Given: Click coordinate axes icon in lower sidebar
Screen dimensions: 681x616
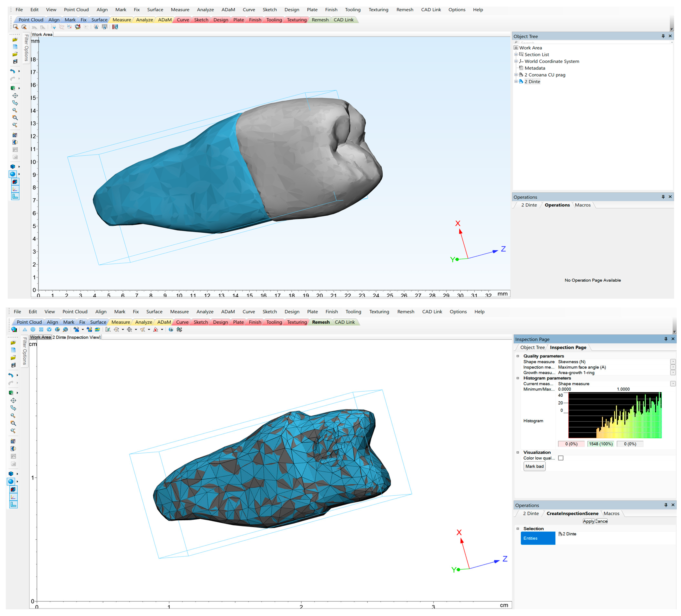Looking at the screenshot, I should 13,497.
